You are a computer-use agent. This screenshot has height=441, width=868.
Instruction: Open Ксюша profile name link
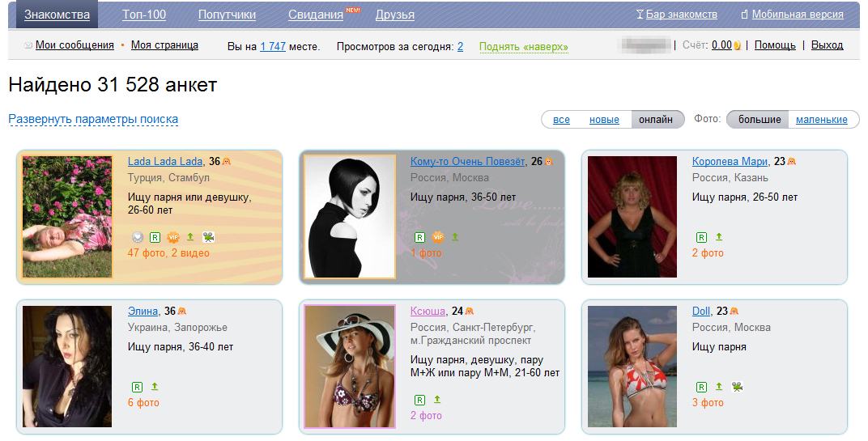[428, 312]
